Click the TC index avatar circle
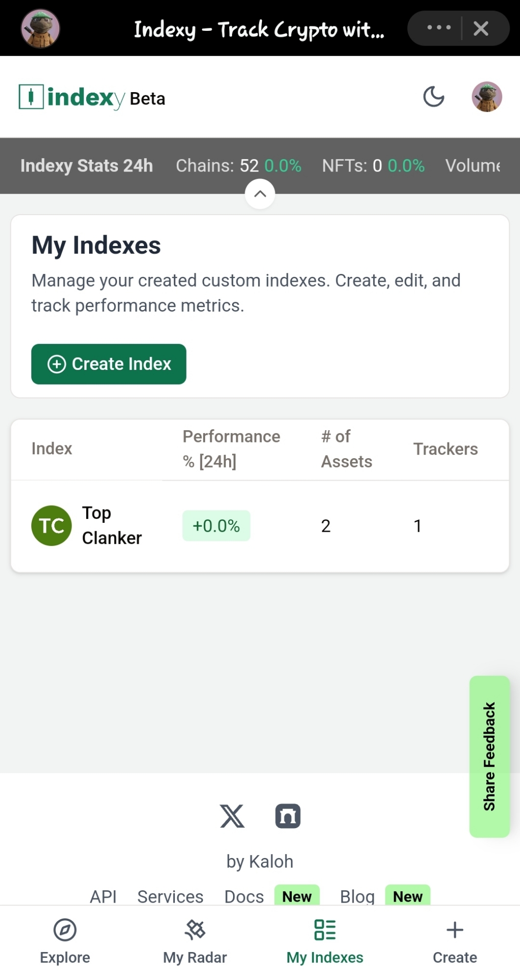 pyautogui.click(x=51, y=526)
